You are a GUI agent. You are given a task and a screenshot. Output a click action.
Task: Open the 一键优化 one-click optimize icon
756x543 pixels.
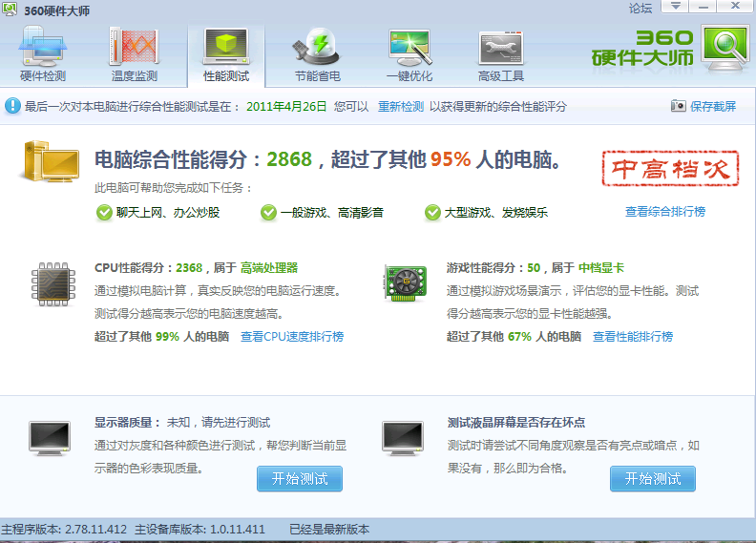tap(409, 47)
